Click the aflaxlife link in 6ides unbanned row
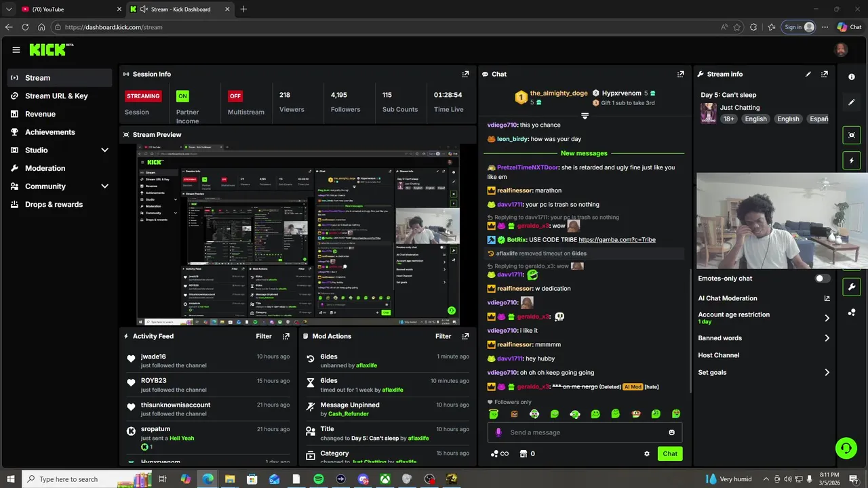The image size is (868, 488). (367, 365)
